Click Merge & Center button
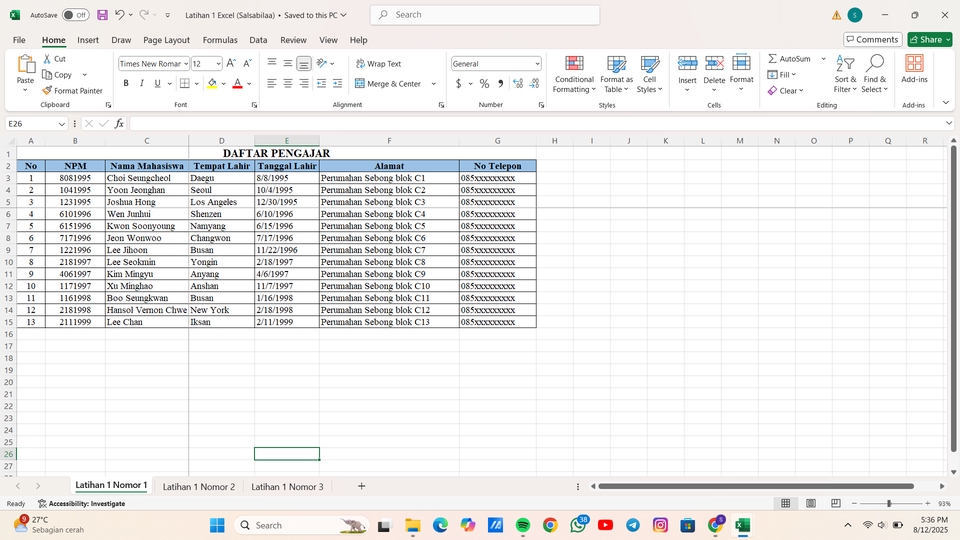Image resolution: width=960 pixels, height=540 pixels. [x=388, y=84]
